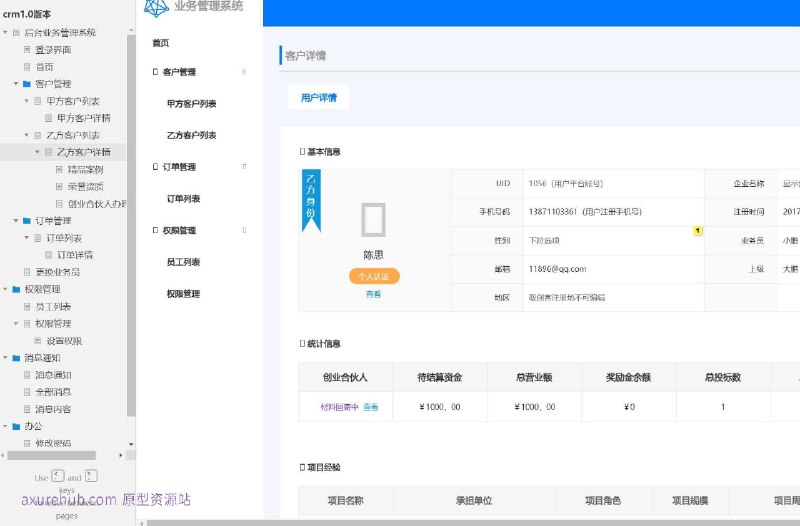Go to 首页 in the sidebar menu
800x526 pixels.
click(x=161, y=43)
